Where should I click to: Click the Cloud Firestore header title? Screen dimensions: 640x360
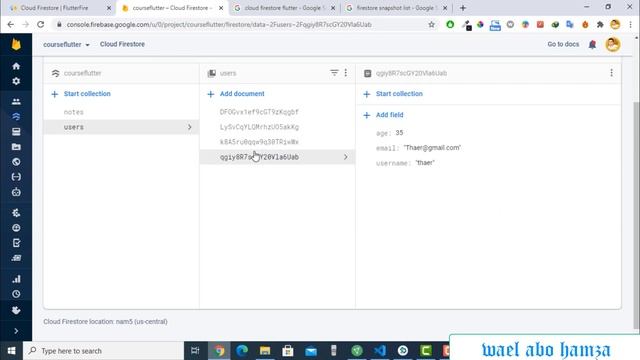122,44
